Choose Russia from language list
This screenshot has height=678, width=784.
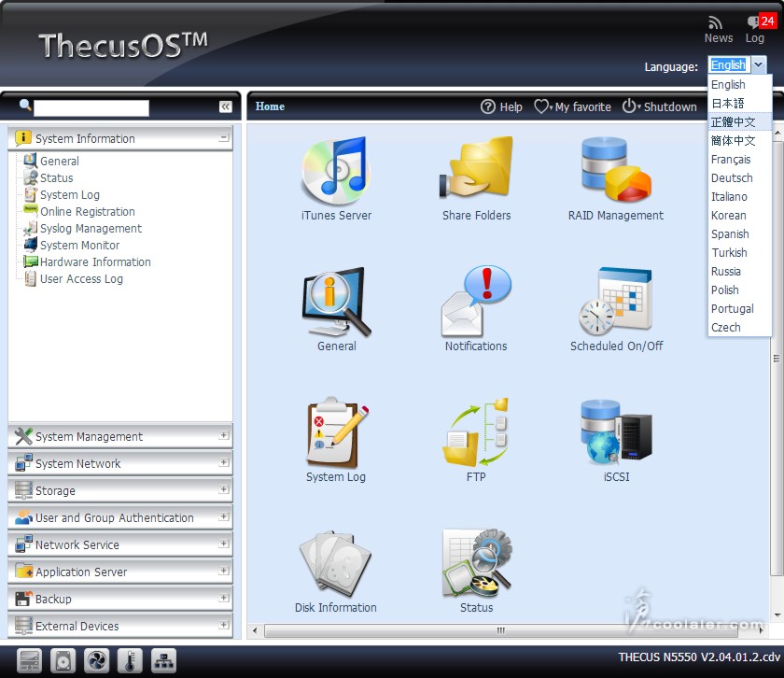point(739,272)
